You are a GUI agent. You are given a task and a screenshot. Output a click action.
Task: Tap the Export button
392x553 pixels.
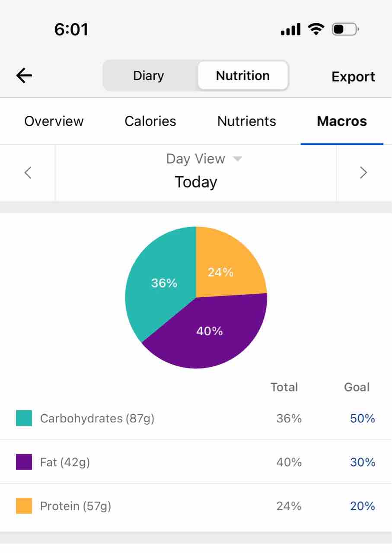point(353,77)
